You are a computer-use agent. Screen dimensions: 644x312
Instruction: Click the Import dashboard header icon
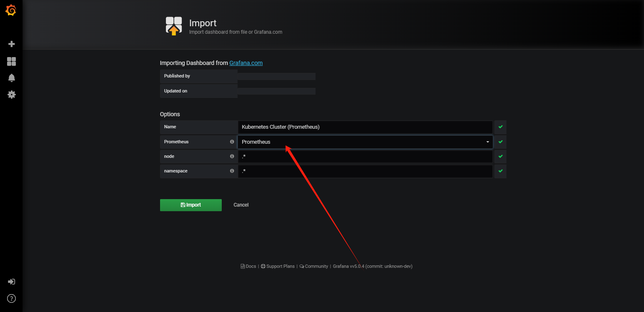[174, 26]
